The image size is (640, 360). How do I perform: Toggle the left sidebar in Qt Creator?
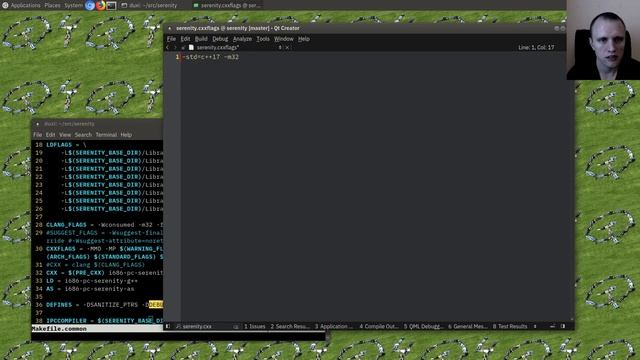click(x=168, y=326)
